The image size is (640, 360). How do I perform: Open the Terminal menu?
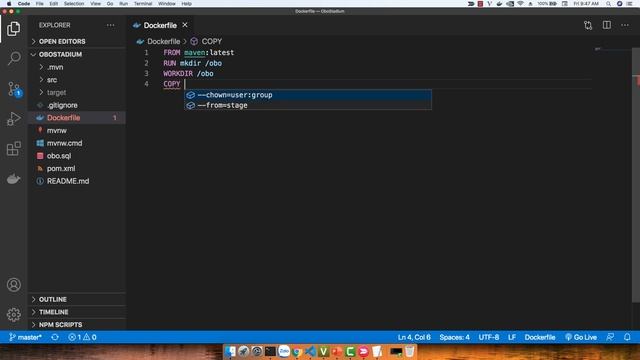coord(143,4)
